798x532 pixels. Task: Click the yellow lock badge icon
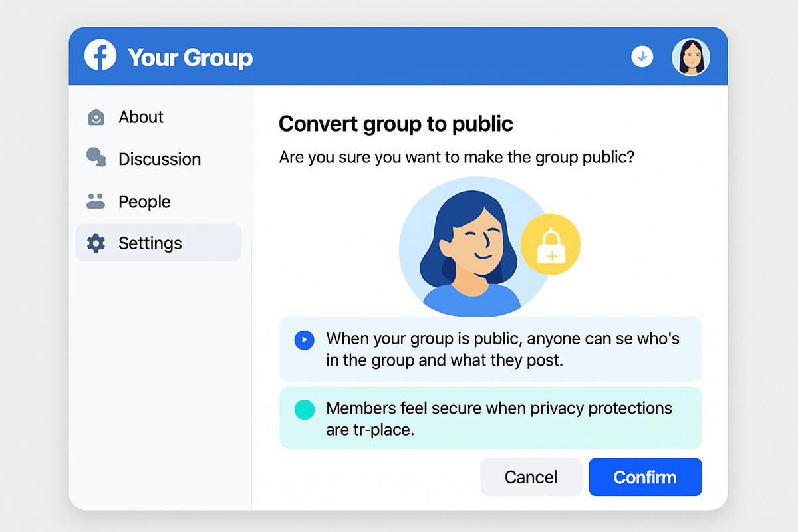click(551, 245)
